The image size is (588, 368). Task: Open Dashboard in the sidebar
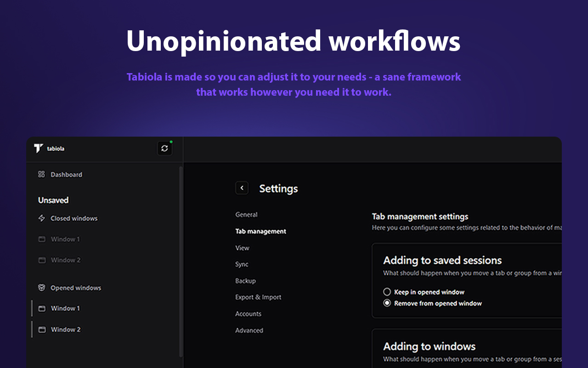pos(66,174)
